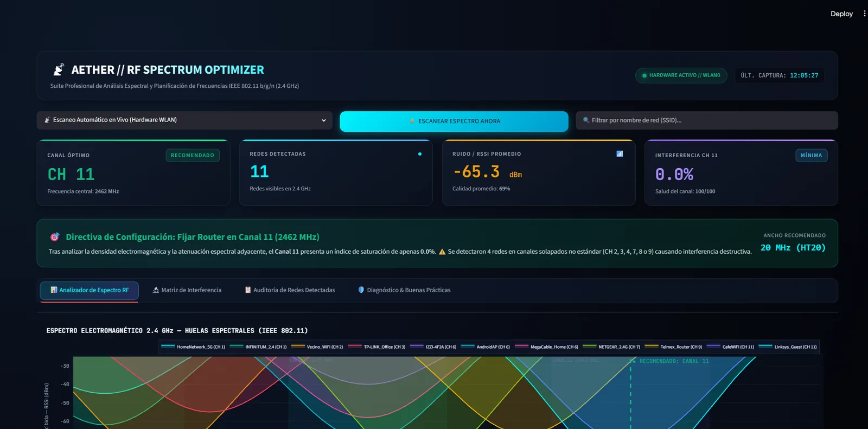
Task: Click the 20 MHz (HT20) recommended width
Action: (793, 247)
